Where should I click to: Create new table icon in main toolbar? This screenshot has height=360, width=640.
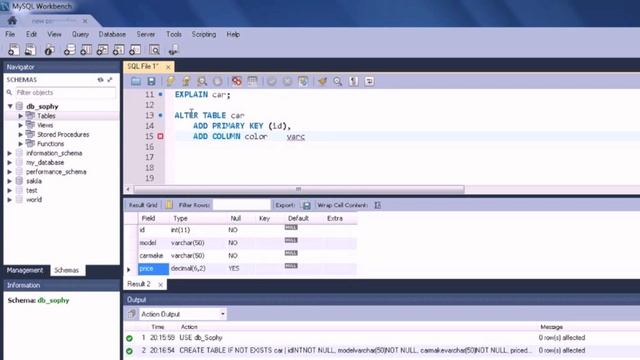coord(86,50)
